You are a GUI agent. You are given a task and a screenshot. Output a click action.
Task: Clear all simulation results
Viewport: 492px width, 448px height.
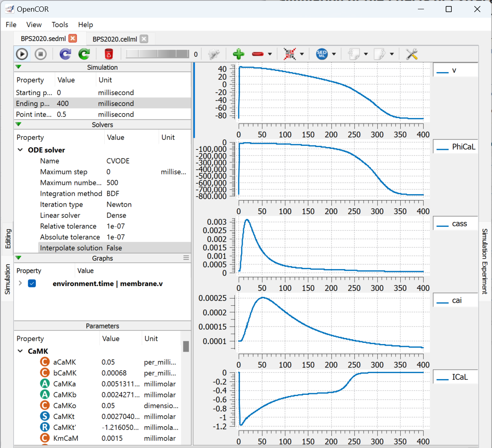click(108, 54)
